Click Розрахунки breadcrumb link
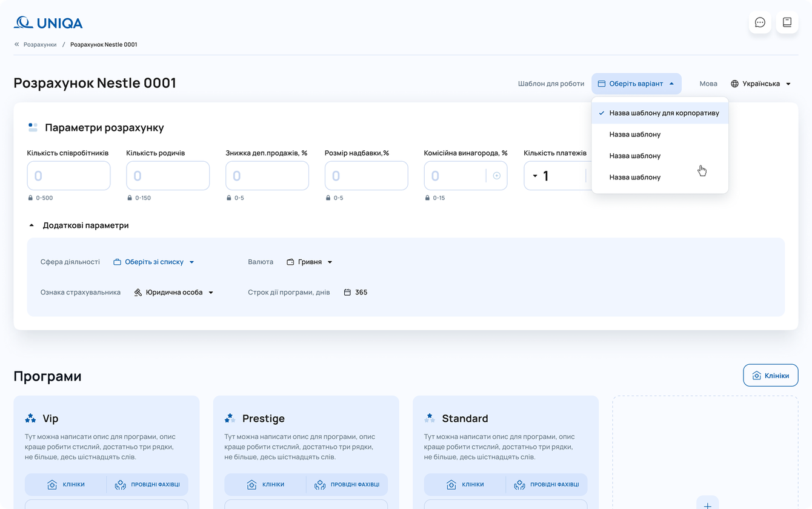The image size is (812, 509). [x=40, y=44]
